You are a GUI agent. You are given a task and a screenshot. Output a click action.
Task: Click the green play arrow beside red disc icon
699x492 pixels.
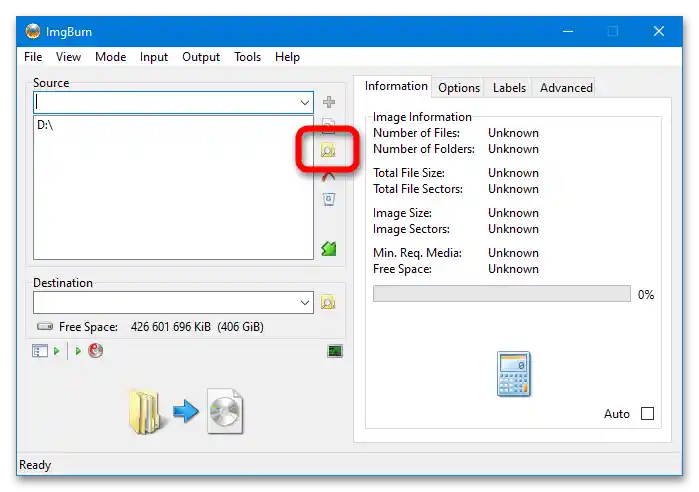coord(78,351)
